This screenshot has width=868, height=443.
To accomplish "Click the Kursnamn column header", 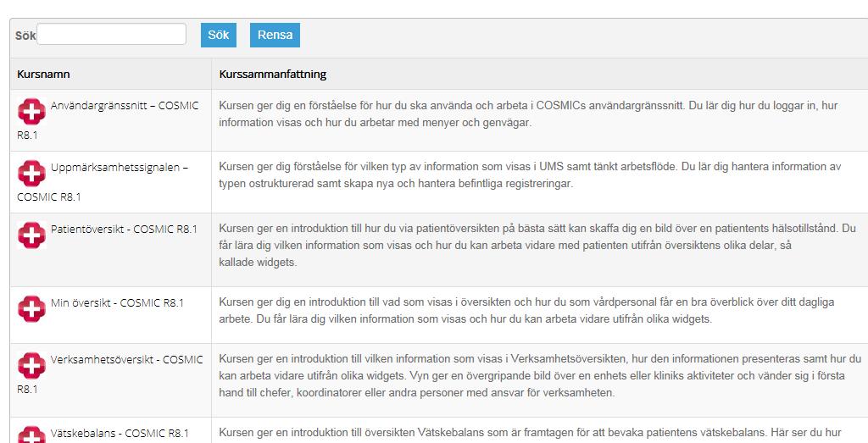I will pyautogui.click(x=43, y=74).
